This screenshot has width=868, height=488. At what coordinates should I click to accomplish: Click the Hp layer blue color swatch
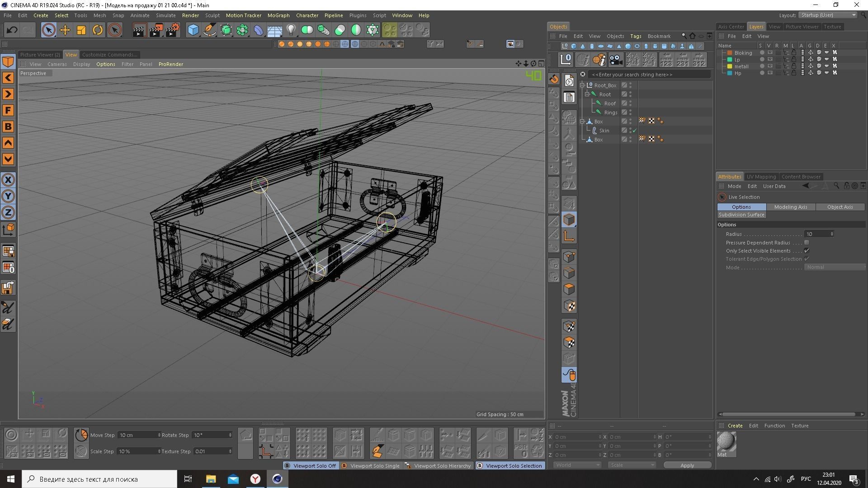point(729,73)
